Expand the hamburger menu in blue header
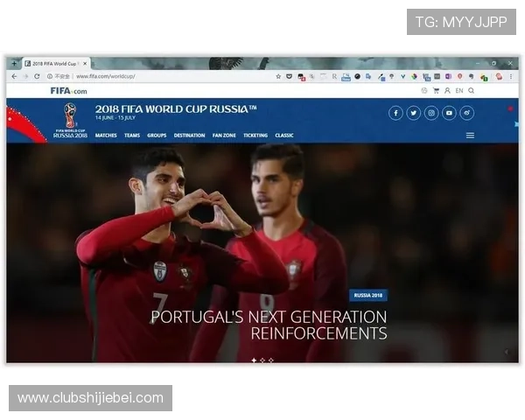 point(470,135)
